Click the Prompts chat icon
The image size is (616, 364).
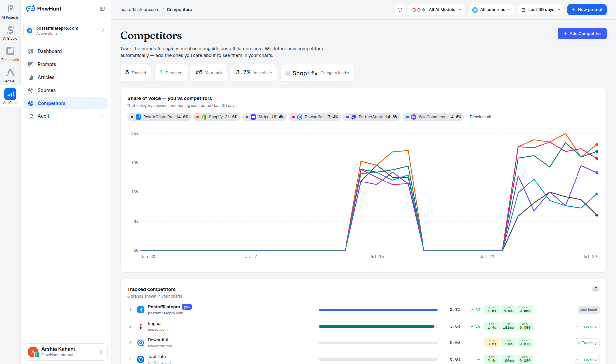pos(31,64)
